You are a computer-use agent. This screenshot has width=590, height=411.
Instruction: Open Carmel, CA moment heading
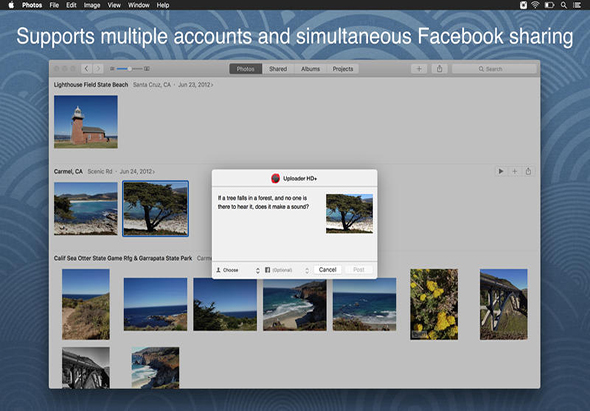68,171
